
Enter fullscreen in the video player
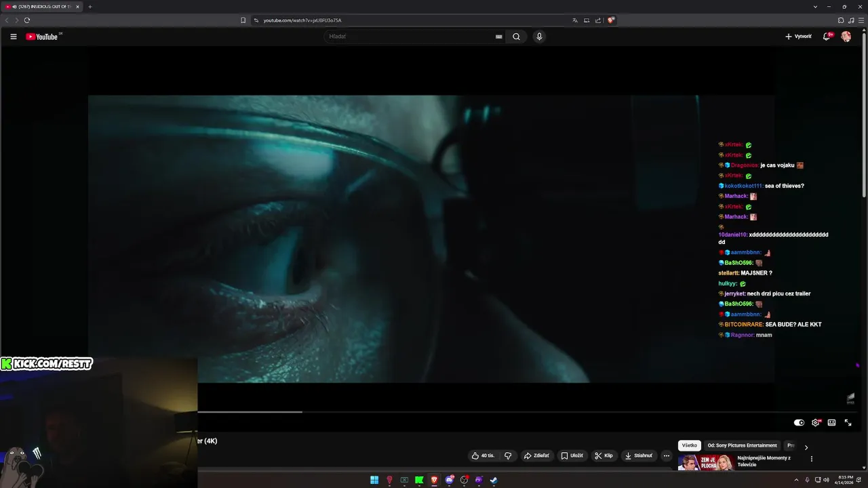pos(848,422)
